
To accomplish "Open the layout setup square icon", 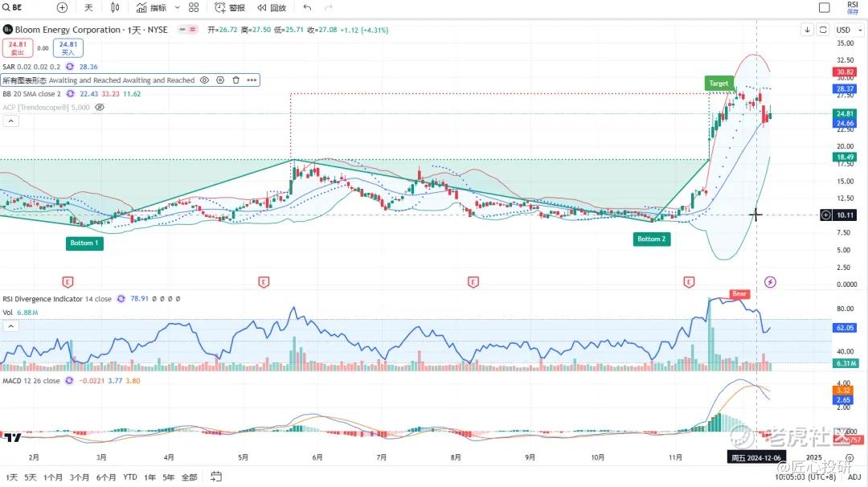I will [825, 8].
